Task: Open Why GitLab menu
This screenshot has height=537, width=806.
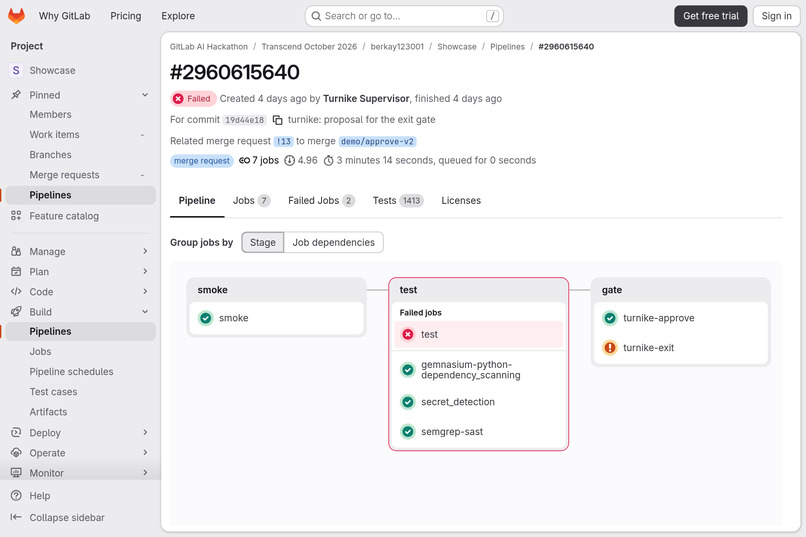Action: [x=64, y=16]
